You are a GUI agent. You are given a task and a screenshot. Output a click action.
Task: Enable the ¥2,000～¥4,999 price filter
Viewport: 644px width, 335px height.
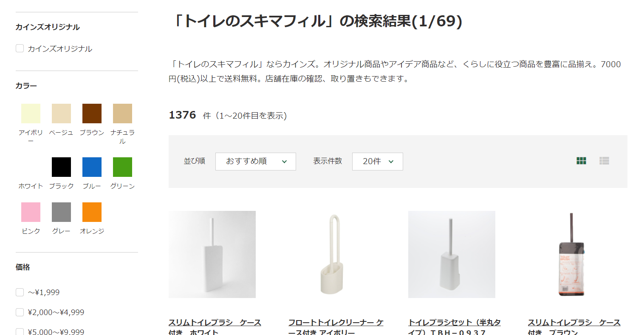[20, 312]
